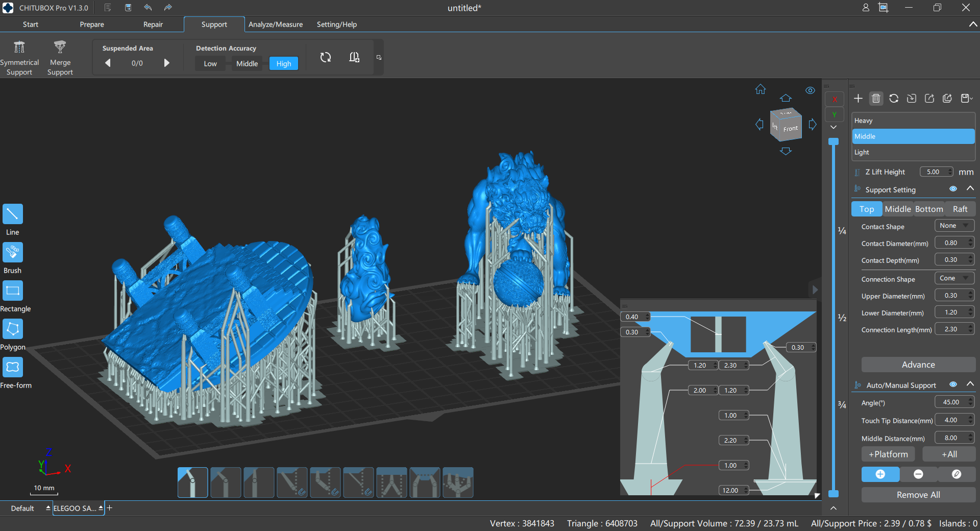Switch to the Repair tab
This screenshot has width=980, height=531.
coord(153,25)
